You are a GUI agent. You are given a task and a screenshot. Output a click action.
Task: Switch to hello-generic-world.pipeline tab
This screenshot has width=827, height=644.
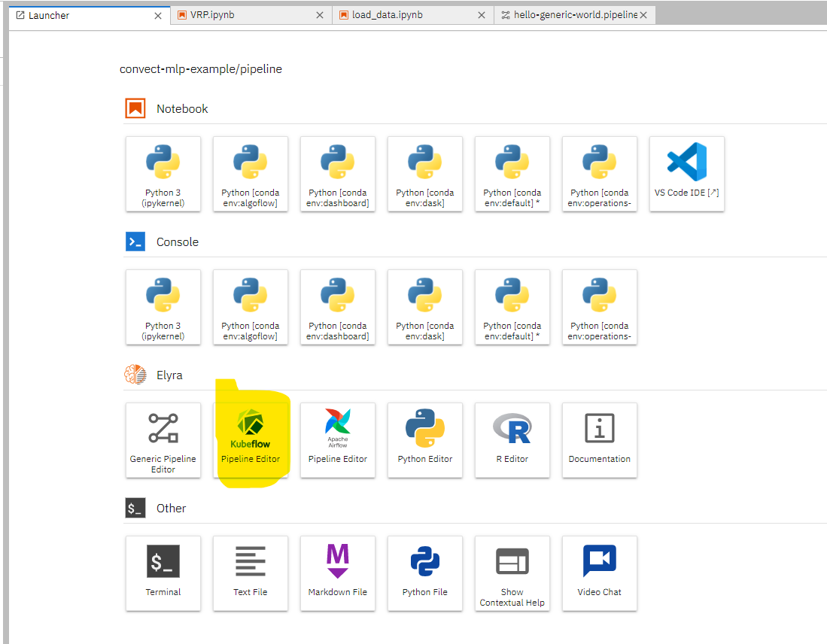575,15
